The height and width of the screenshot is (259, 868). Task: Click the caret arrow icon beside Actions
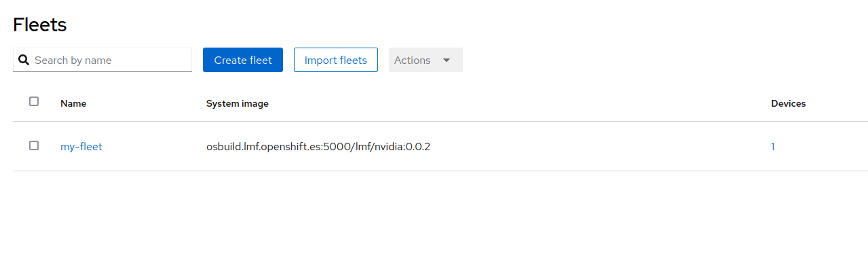point(447,60)
